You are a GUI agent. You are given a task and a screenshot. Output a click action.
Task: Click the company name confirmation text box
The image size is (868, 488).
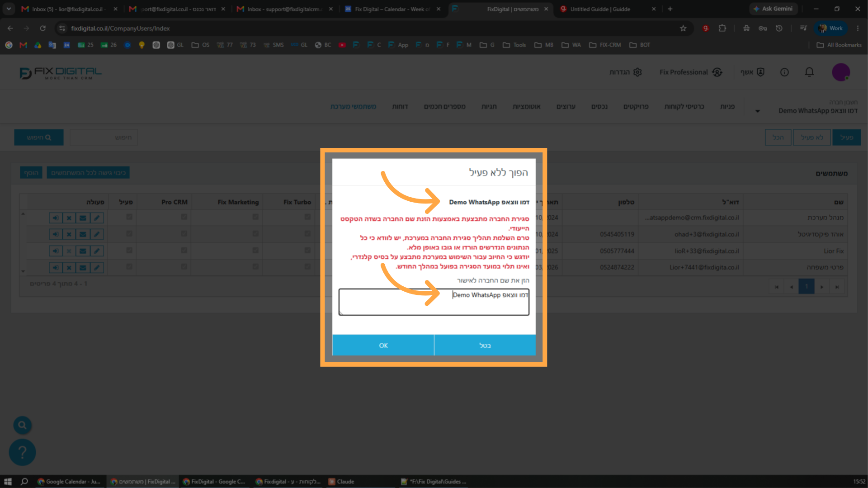[x=434, y=302]
